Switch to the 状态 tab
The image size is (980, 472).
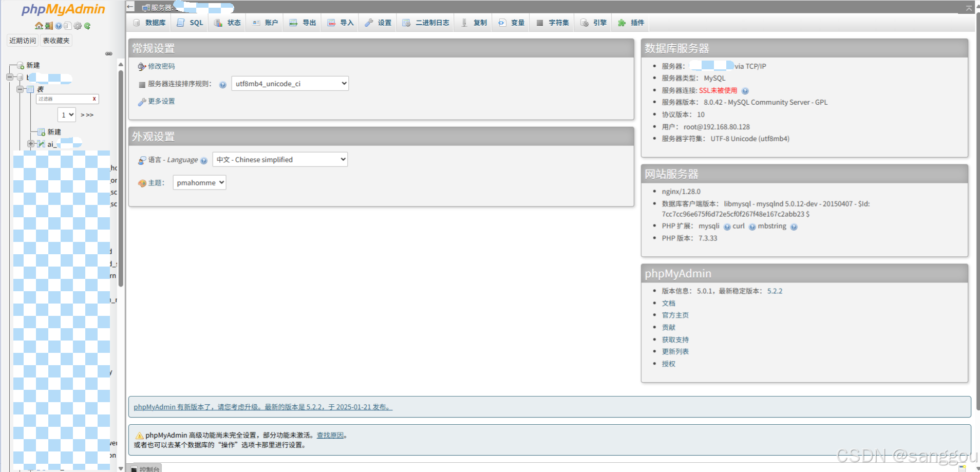(x=228, y=23)
